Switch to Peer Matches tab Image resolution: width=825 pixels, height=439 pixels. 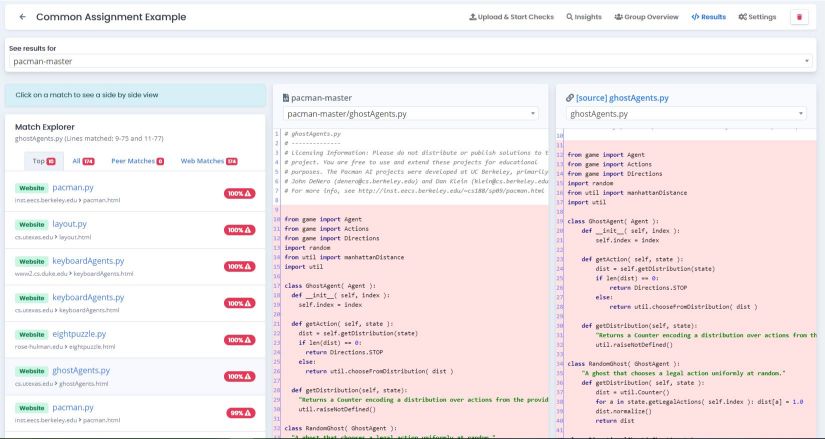137,161
